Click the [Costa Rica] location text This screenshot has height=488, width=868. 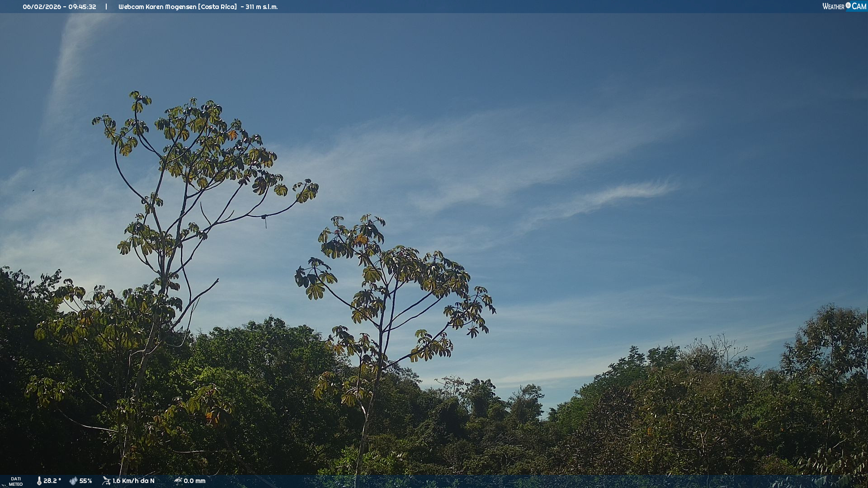coord(217,7)
